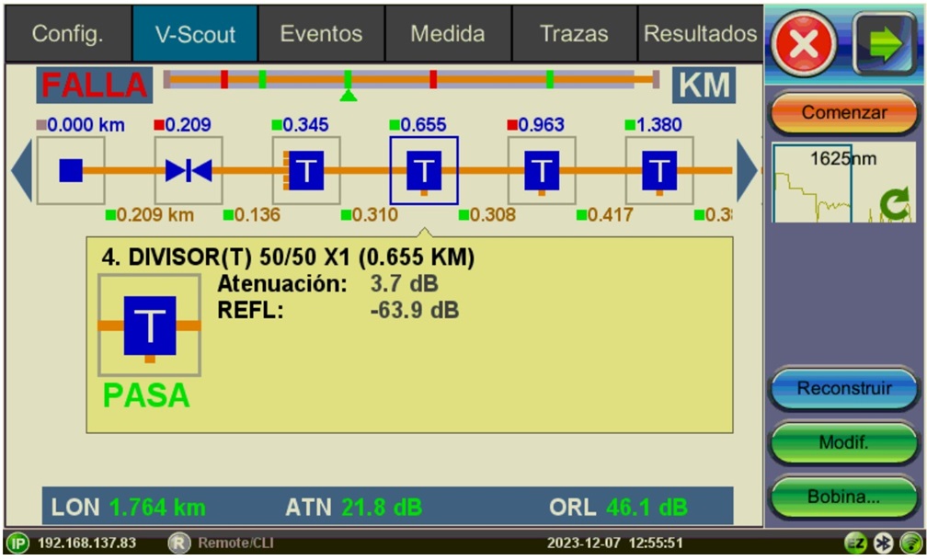Screen dimensions: 927x560
Task: Open the Eventos tab
Action: [321, 34]
